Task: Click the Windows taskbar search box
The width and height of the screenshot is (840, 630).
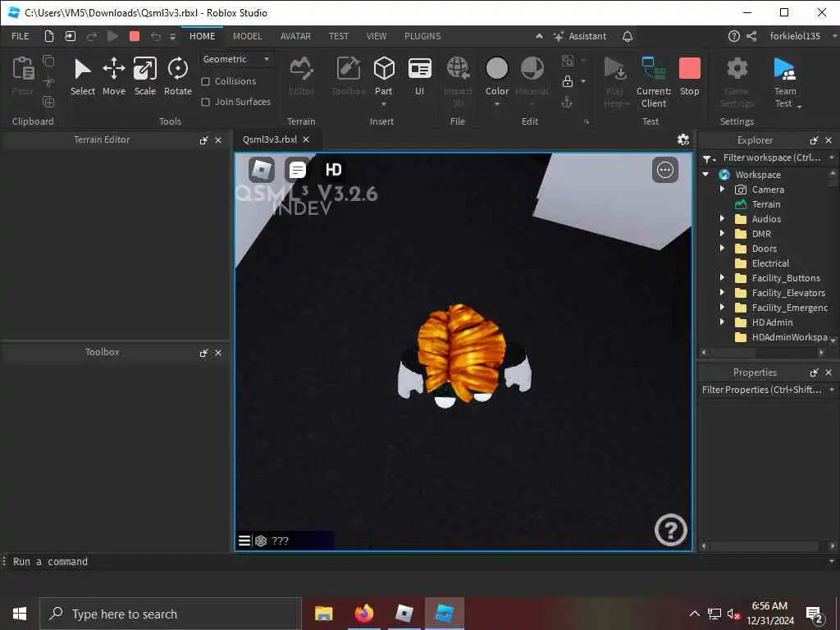Action: [x=171, y=614]
